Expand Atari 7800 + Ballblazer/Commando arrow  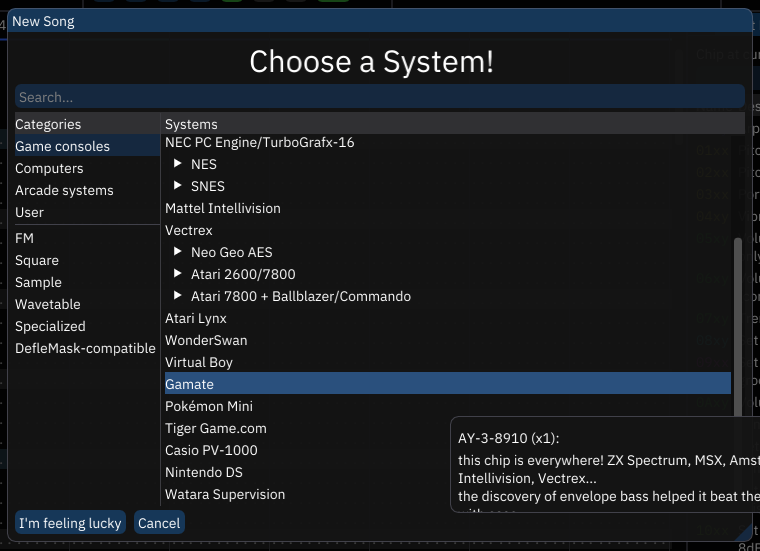178,296
